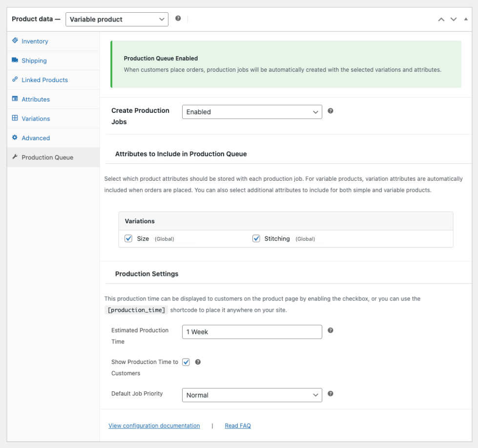Click help icon beside Create Production Jobs
478x448 pixels.
coord(331,111)
